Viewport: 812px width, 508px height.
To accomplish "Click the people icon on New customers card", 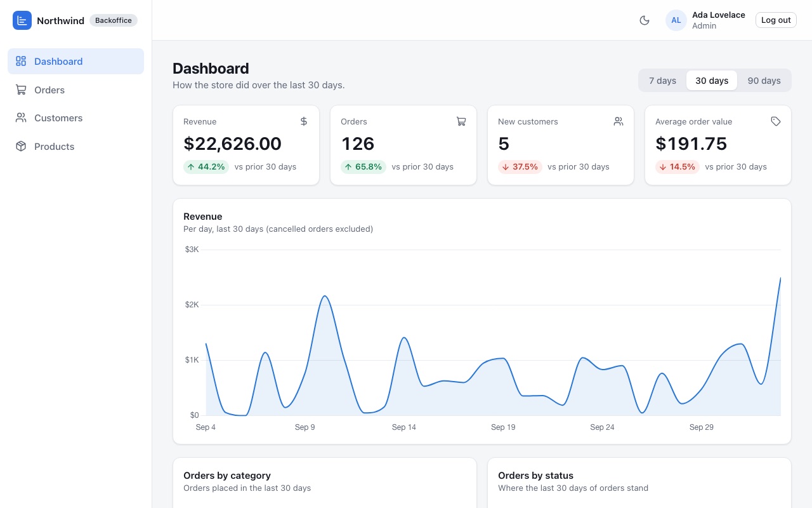I will pos(619,121).
